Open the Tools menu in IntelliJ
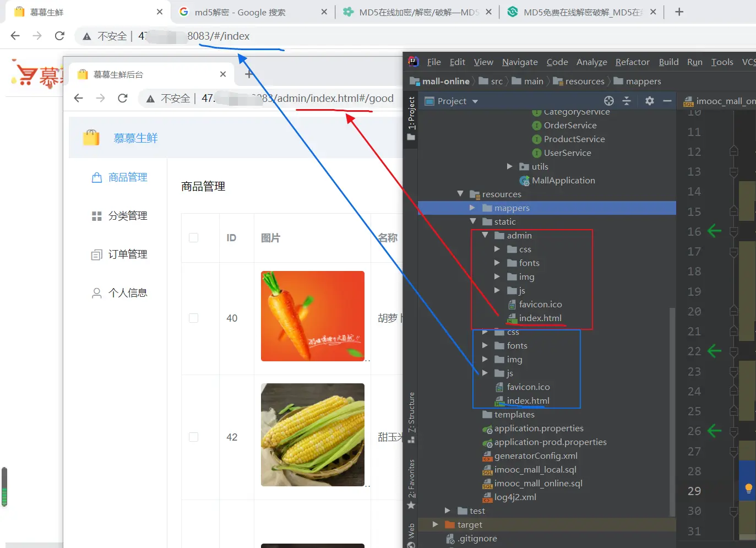756x548 pixels. tap(722, 62)
